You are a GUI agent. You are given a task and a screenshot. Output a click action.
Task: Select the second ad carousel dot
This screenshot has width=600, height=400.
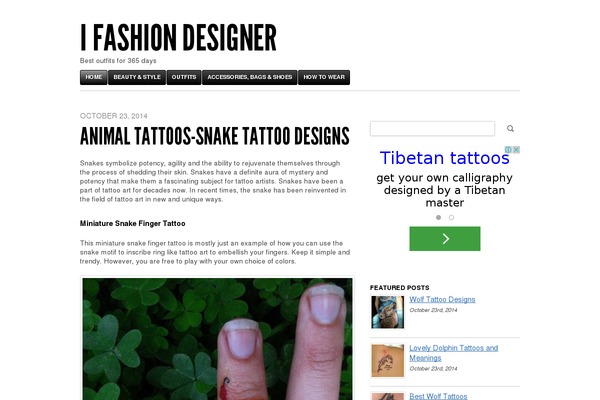[452, 217]
